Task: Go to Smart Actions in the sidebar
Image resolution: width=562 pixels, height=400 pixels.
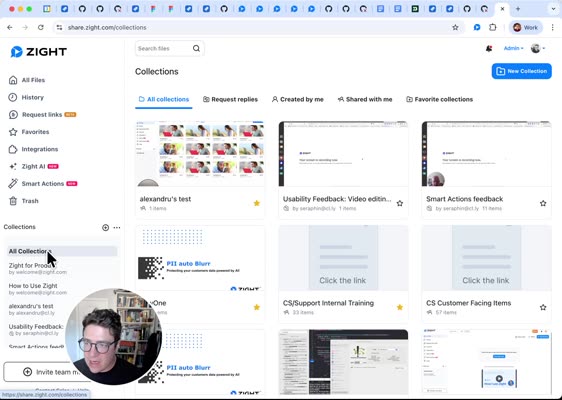Action: (x=43, y=184)
